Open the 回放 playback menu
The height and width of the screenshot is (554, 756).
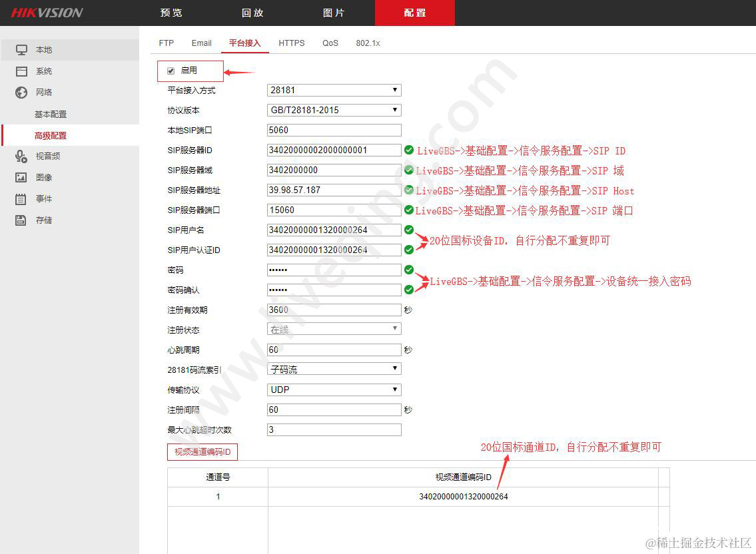click(x=251, y=12)
